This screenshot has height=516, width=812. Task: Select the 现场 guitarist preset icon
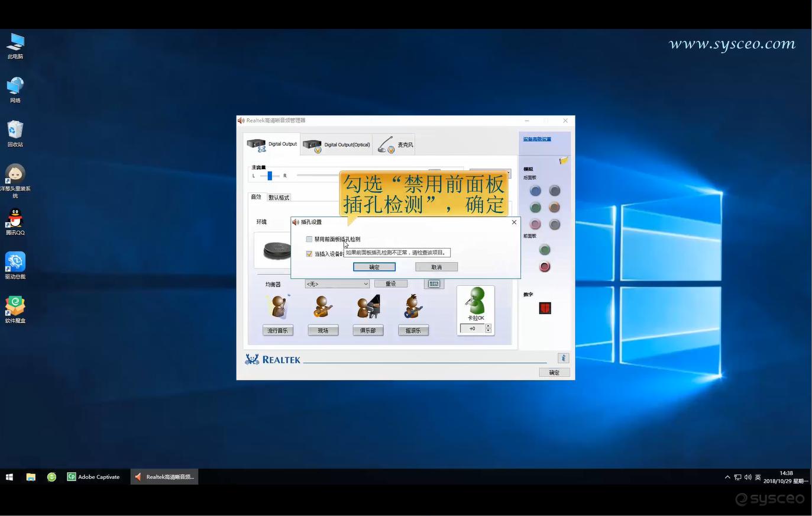pyautogui.click(x=323, y=306)
